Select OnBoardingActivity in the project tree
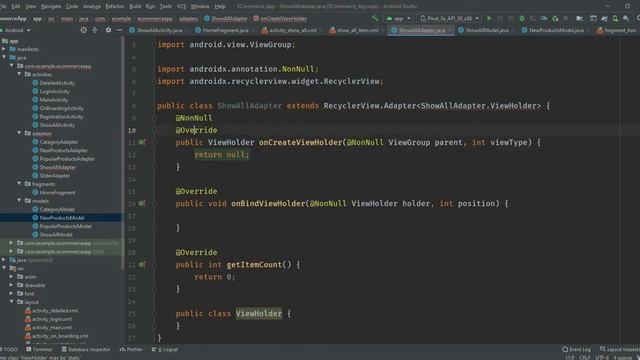Image resolution: width=640 pixels, height=360 pixels. (x=61, y=108)
